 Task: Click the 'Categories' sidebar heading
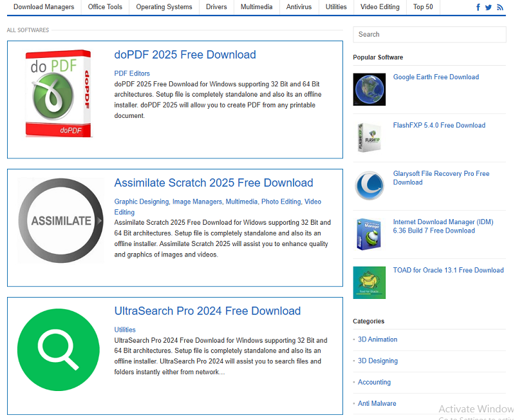click(x=368, y=321)
